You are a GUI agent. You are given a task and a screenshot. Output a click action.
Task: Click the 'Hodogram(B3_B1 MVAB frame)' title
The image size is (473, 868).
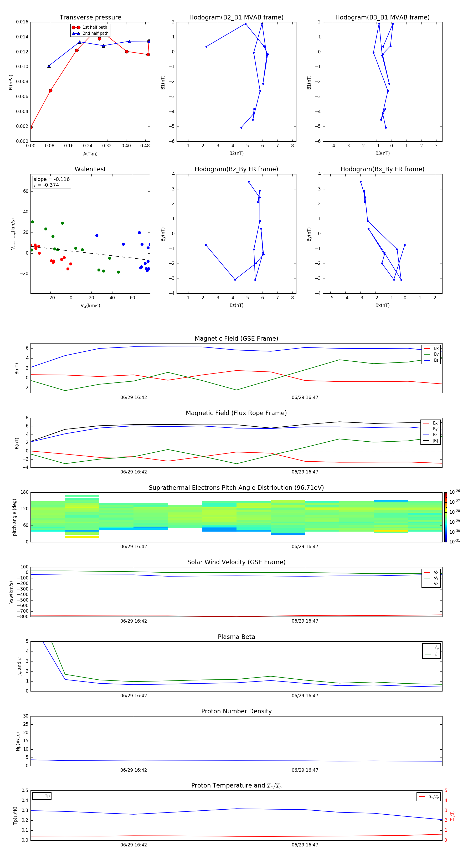click(382, 18)
